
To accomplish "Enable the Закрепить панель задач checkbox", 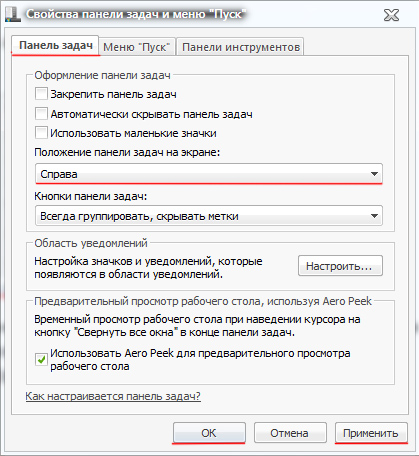I will (41, 94).
